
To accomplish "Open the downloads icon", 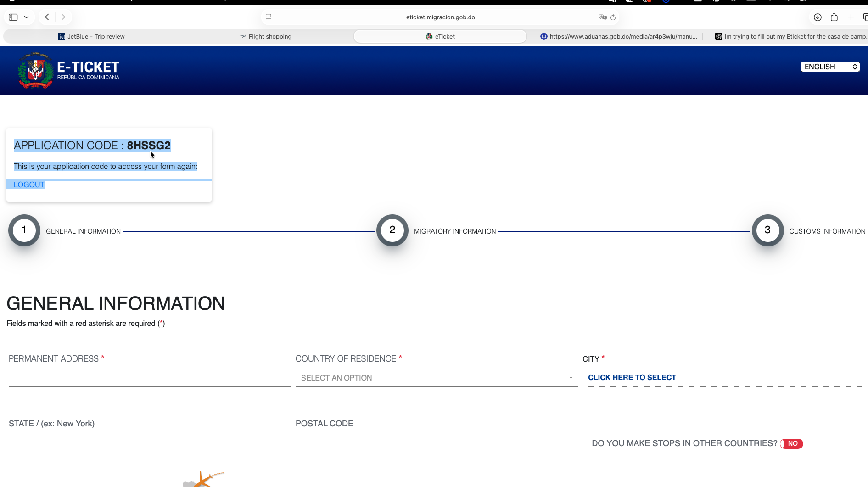I will tap(818, 17).
